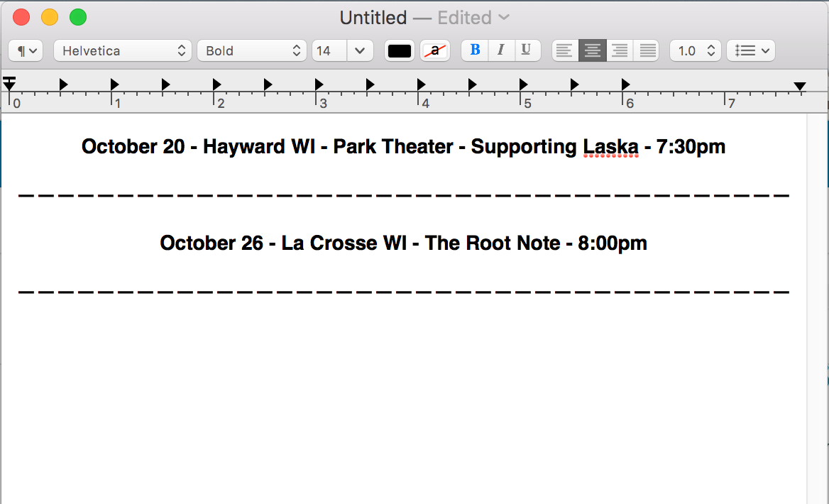Toggle Bold formatting off

(475, 50)
